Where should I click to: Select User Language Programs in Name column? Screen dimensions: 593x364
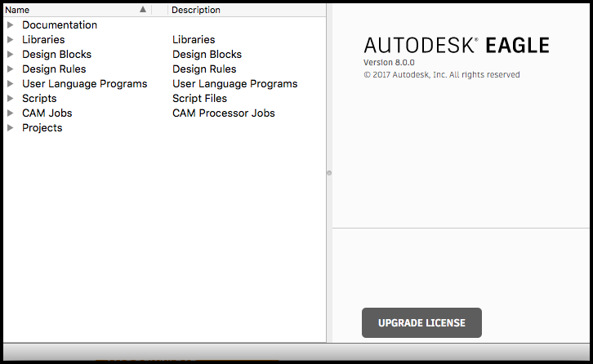coord(85,84)
